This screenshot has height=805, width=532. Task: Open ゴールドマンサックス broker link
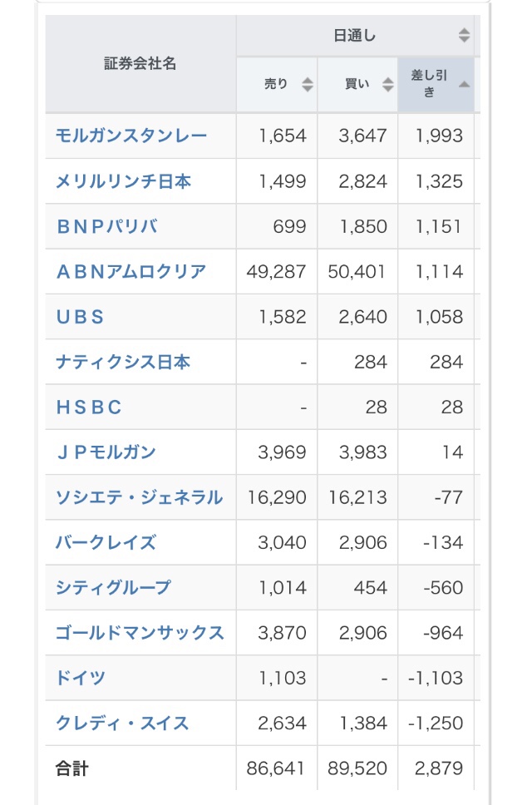(x=140, y=633)
